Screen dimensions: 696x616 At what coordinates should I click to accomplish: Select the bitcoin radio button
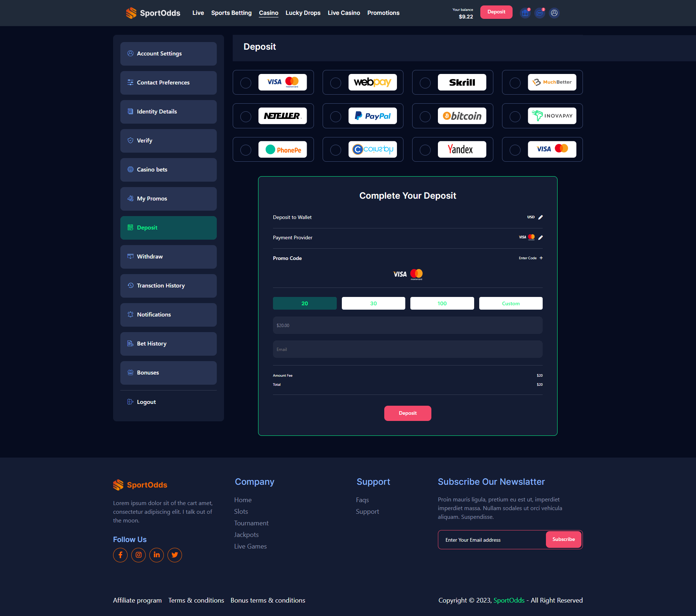[425, 116]
